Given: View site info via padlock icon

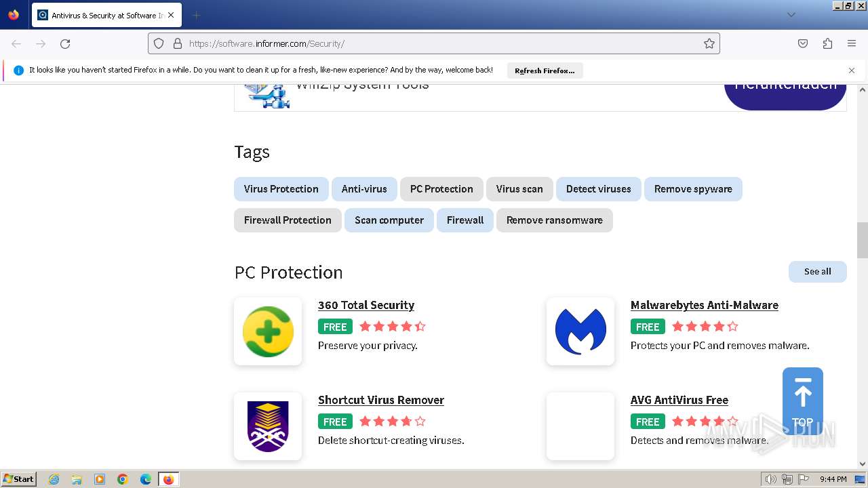Looking at the screenshot, I should pyautogui.click(x=178, y=43).
